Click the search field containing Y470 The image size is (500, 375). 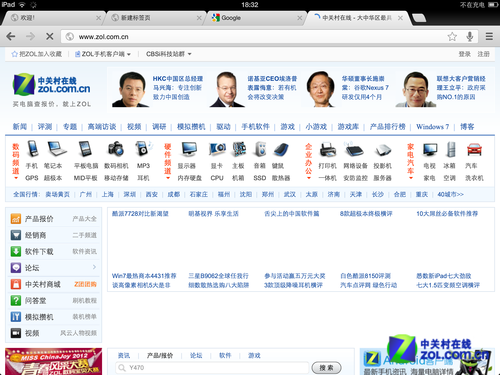(212, 368)
